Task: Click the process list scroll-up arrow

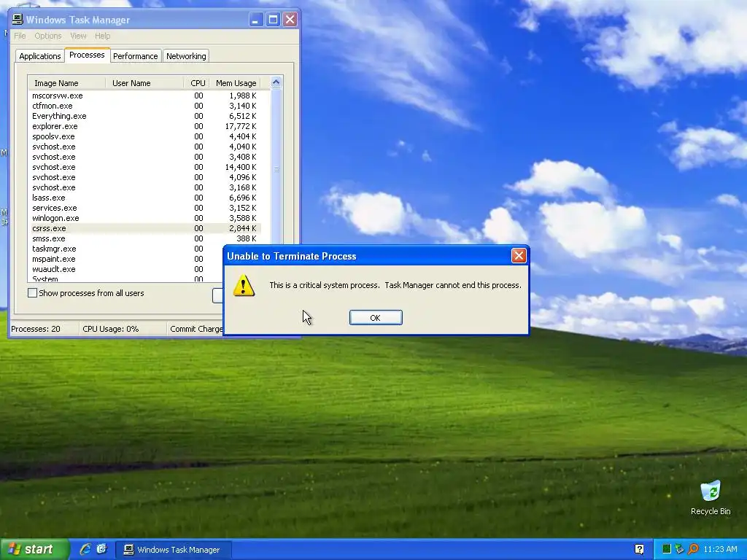Action: (x=276, y=82)
